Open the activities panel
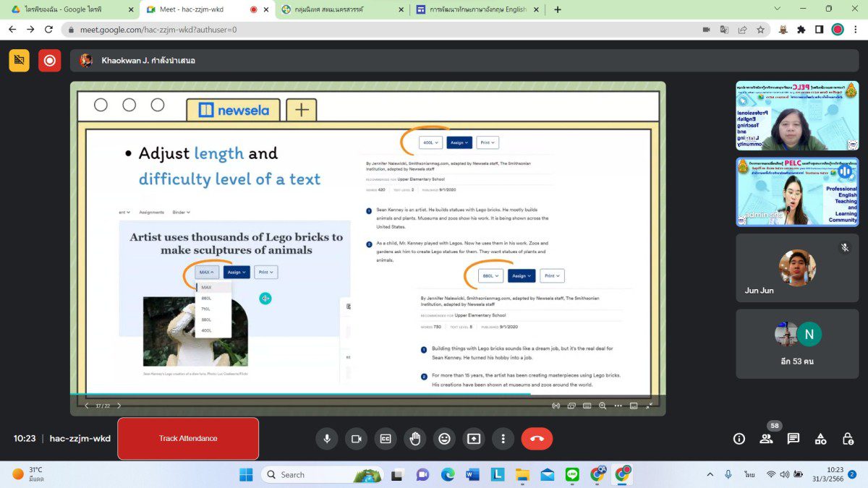868x488 pixels. pos(820,438)
